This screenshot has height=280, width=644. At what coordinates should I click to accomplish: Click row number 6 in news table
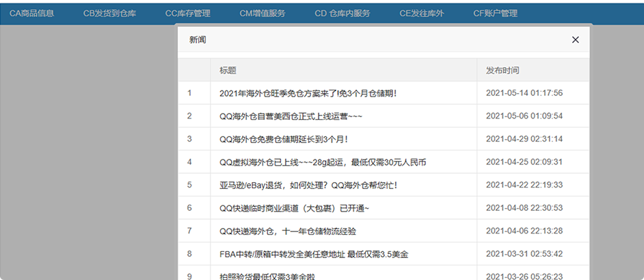pyautogui.click(x=189, y=208)
